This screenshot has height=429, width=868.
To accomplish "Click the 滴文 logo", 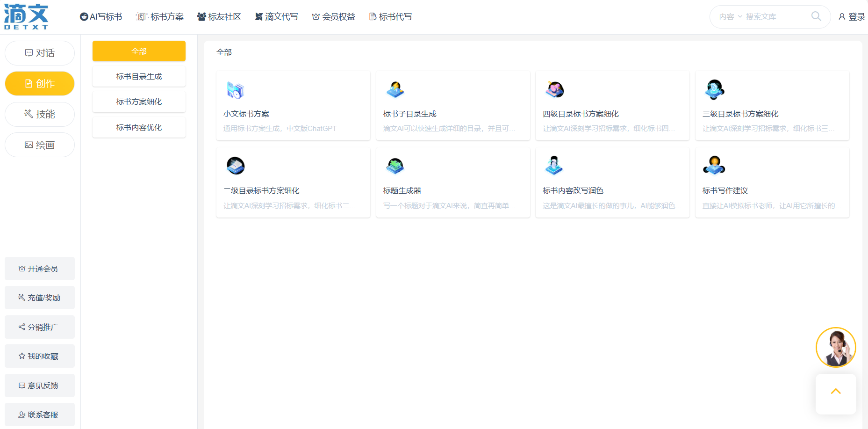I will [x=27, y=16].
